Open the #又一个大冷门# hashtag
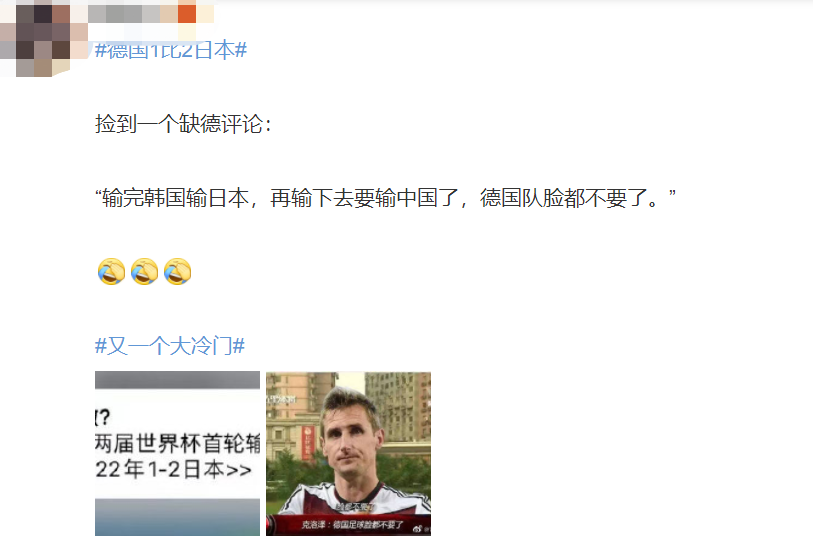Screen dimensions: 813x552 [x=170, y=346]
